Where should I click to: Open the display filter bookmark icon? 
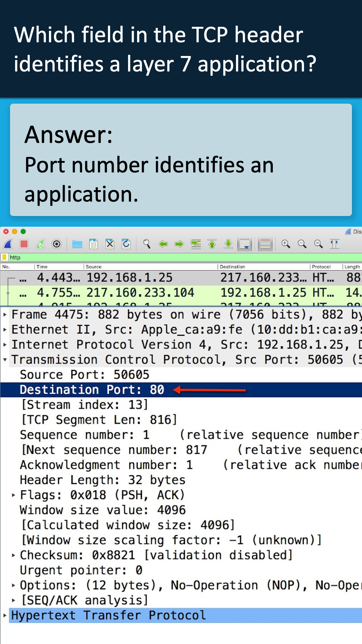pyautogui.click(x=4, y=257)
